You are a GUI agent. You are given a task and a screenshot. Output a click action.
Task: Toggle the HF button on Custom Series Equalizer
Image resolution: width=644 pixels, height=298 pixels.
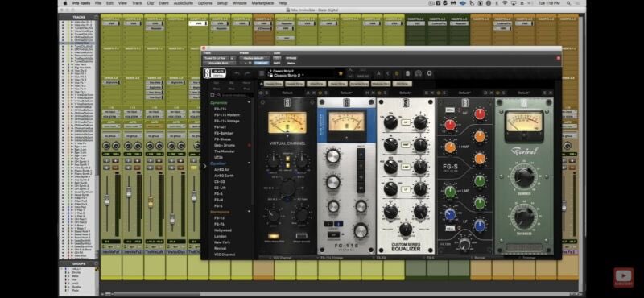tap(406, 122)
